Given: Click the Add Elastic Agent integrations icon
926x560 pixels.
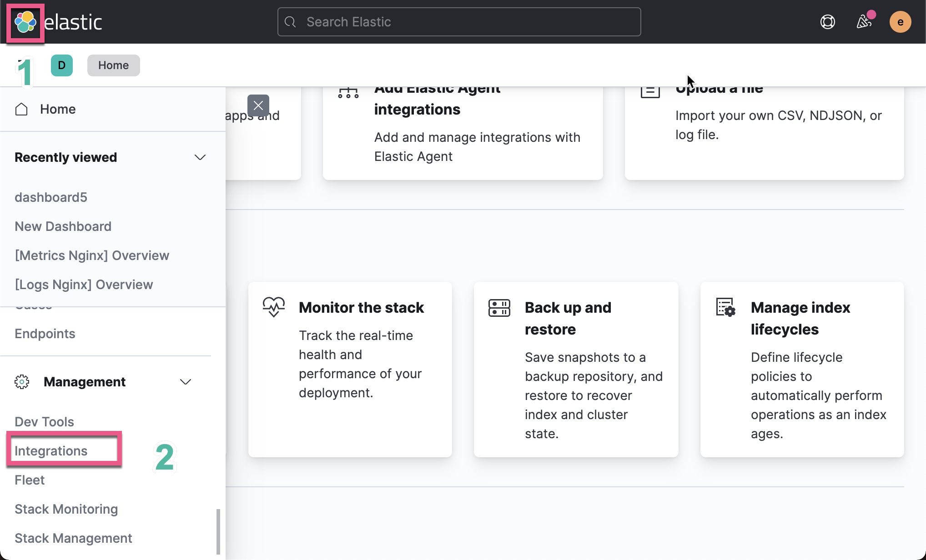Looking at the screenshot, I should point(348,92).
